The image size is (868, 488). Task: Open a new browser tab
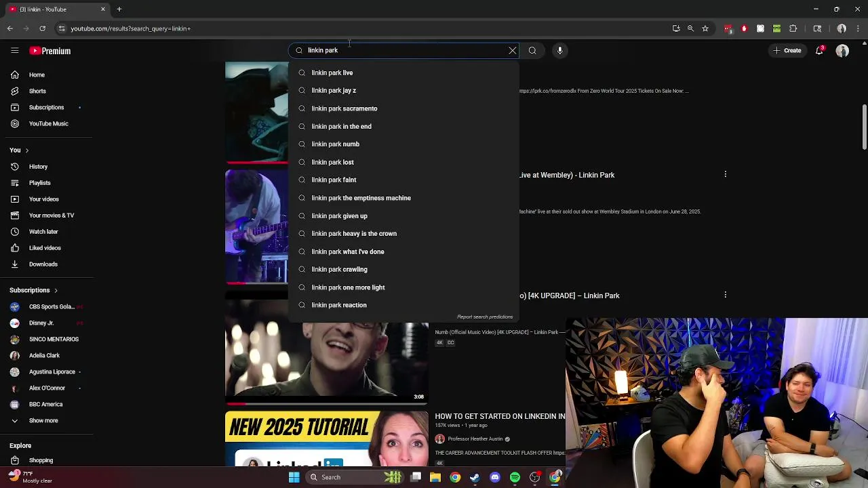(119, 9)
